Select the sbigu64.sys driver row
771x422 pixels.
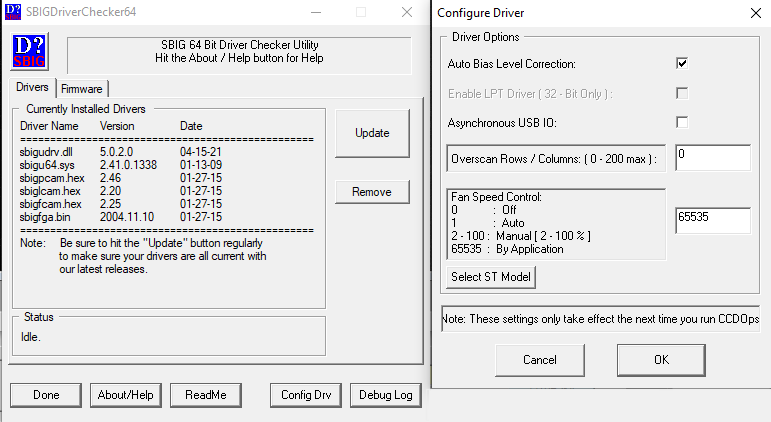coord(120,165)
